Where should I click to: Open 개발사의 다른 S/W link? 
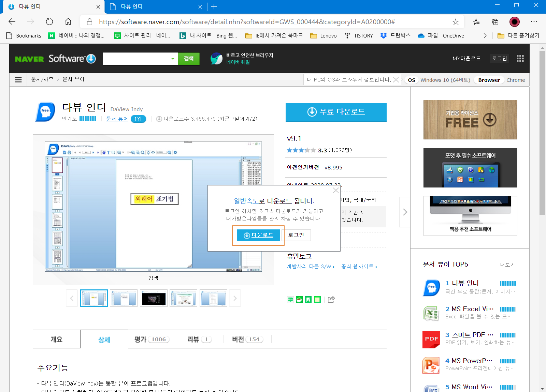pyautogui.click(x=311, y=267)
